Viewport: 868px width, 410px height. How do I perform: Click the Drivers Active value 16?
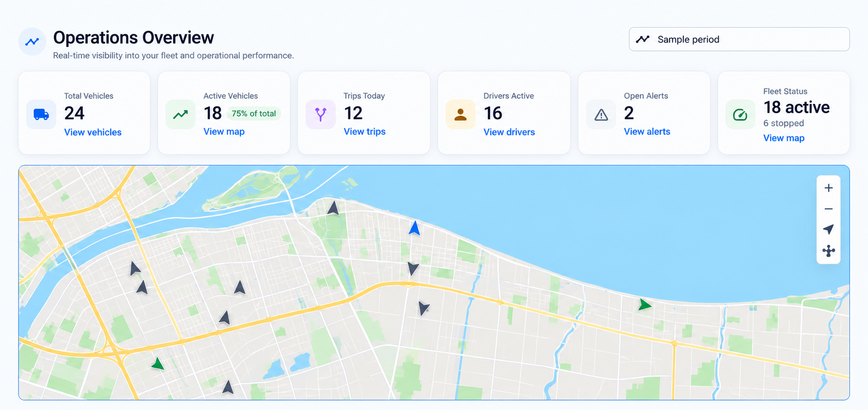point(493,113)
